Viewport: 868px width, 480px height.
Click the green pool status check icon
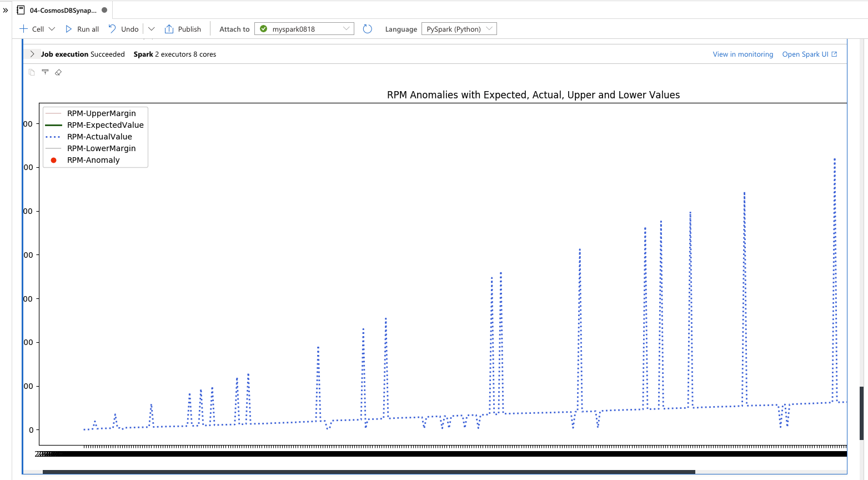point(264,29)
